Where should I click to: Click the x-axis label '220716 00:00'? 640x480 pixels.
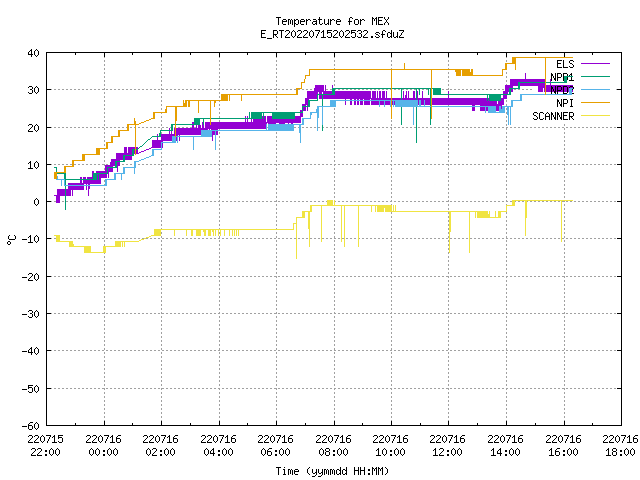(104, 446)
